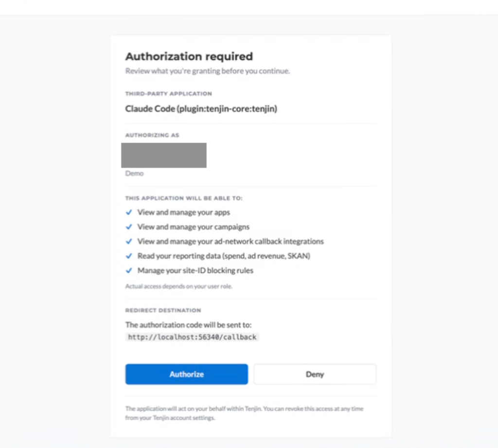The width and height of the screenshot is (498, 448).
Task: Click the Deny button
Action: point(315,374)
